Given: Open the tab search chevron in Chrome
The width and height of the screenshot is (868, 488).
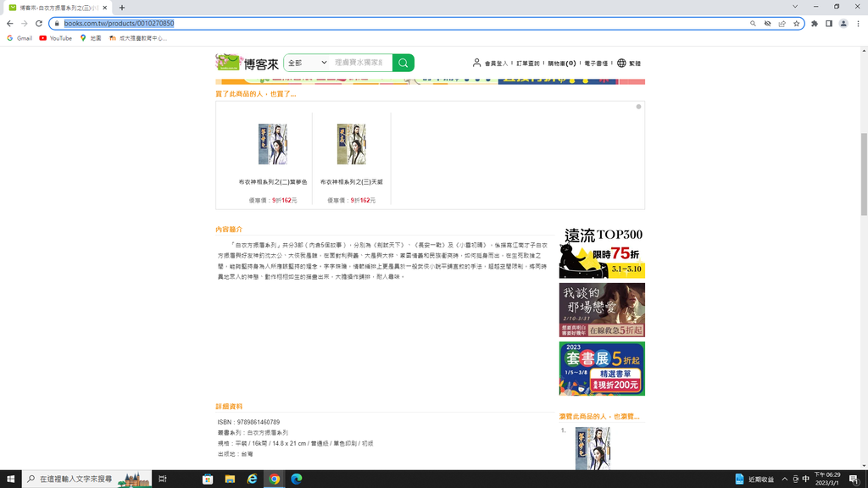Looking at the screenshot, I should point(798,7).
